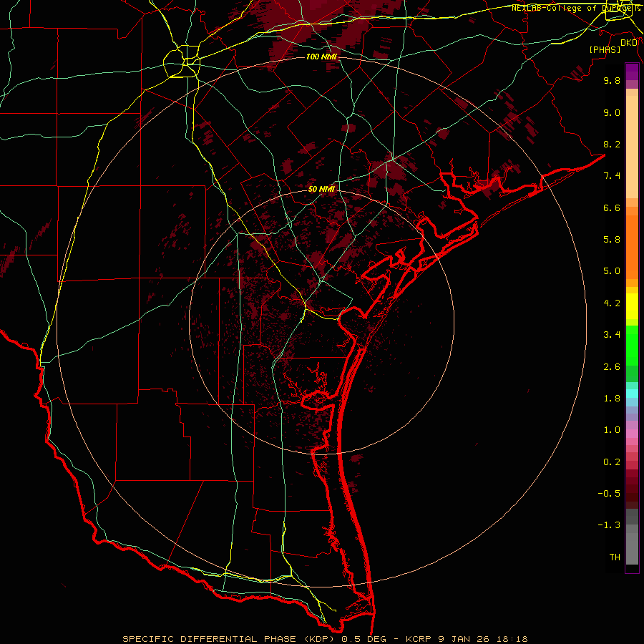Click the yellow segment of the color bar
The height and width of the screenshot is (644, 644).
point(632,306)
